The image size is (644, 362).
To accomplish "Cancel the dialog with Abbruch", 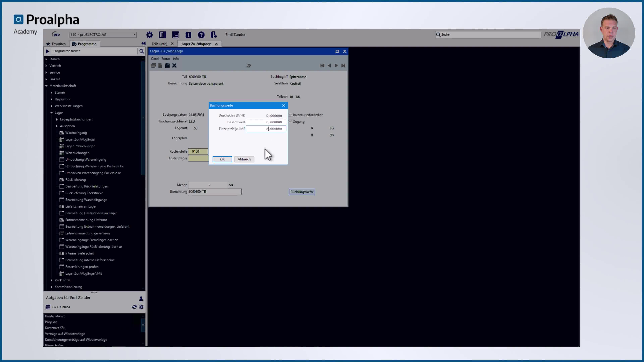I will pyautogui.click(x=244, y=159).
